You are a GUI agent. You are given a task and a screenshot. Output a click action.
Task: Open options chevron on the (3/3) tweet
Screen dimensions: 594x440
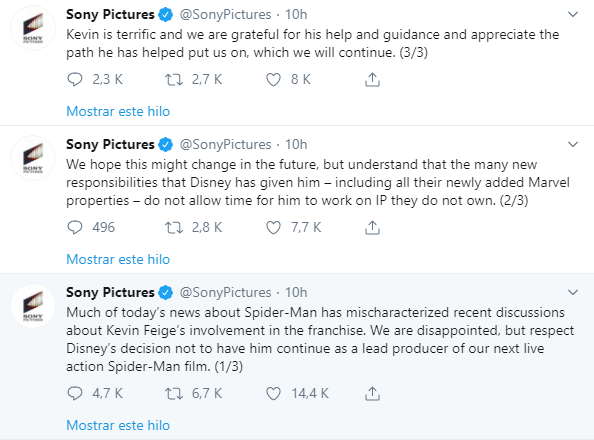tap(573, 14)
